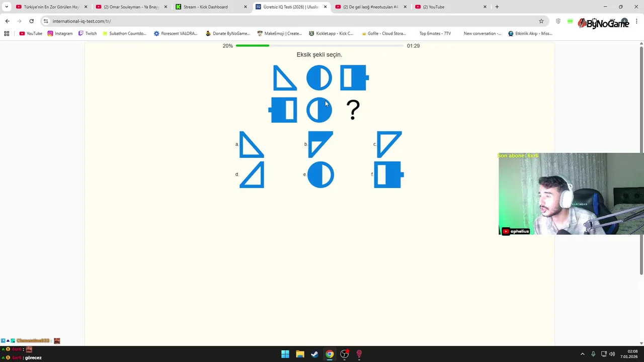Select answer a triangle shape
The height and width of the screenshot is (362, 644).
click(252, 145)
